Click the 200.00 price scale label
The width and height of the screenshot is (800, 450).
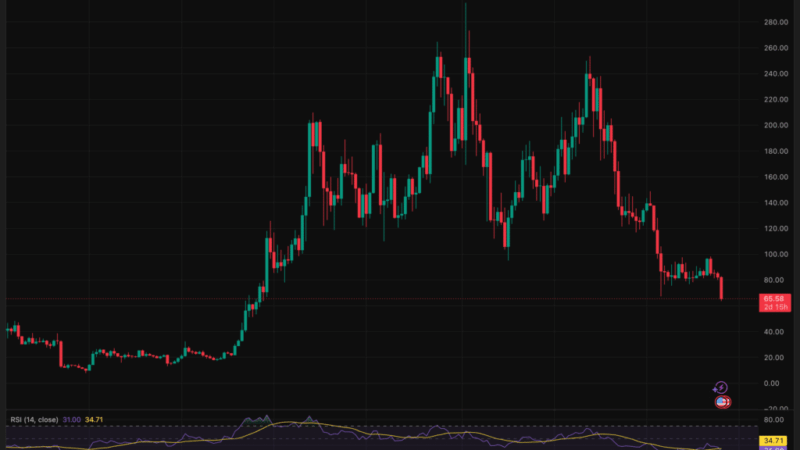(776, 125)
